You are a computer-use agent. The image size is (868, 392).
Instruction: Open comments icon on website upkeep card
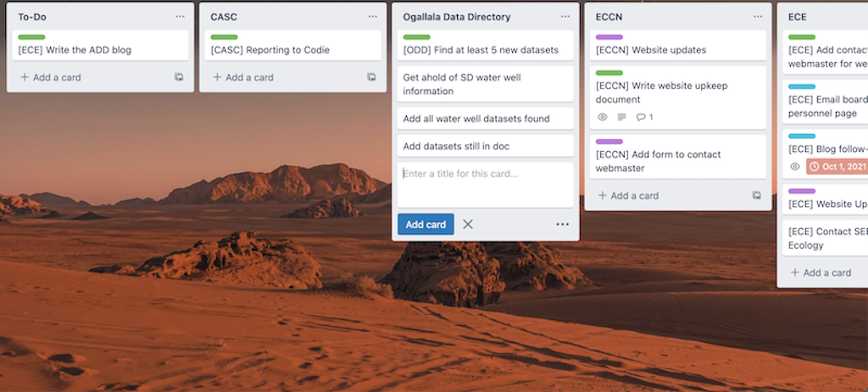pos(644,117)
